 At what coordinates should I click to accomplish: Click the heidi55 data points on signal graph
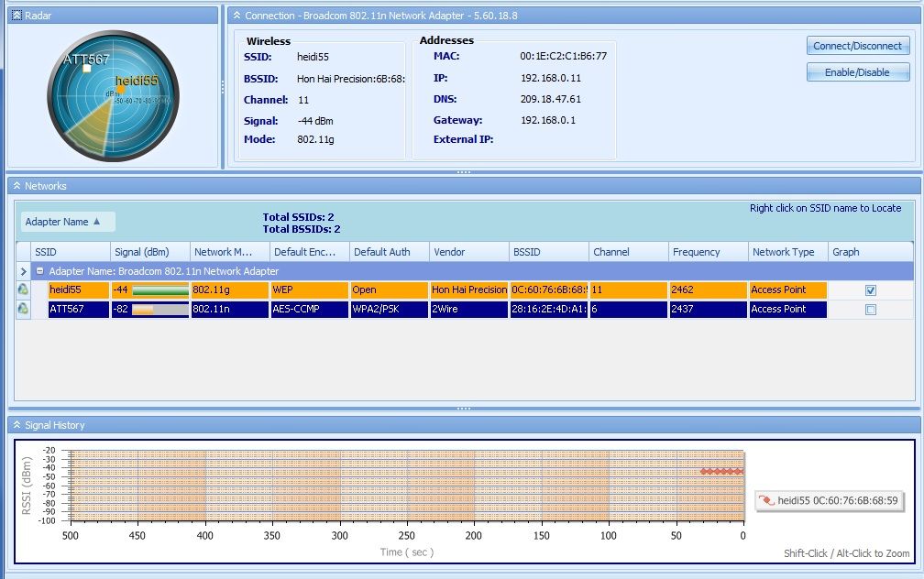click(722, 471)
